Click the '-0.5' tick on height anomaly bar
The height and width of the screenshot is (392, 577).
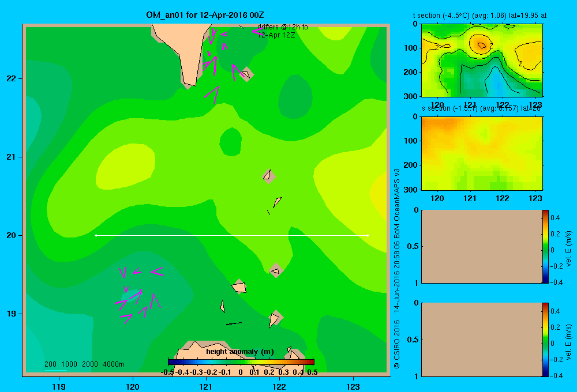[167, 372]
